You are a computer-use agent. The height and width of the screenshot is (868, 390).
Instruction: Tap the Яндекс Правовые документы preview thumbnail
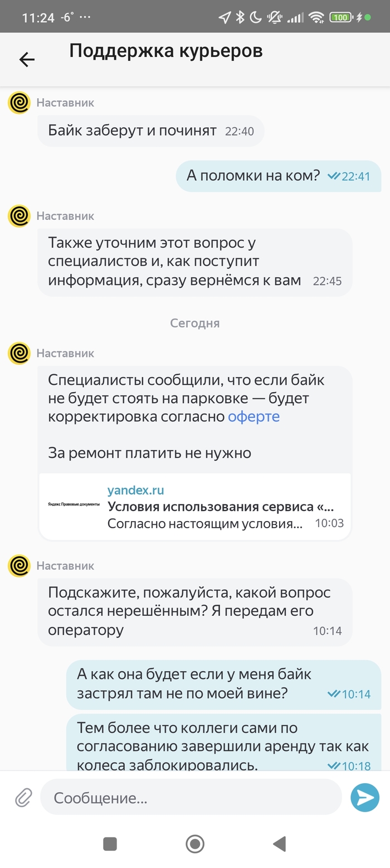pos(73,504)
